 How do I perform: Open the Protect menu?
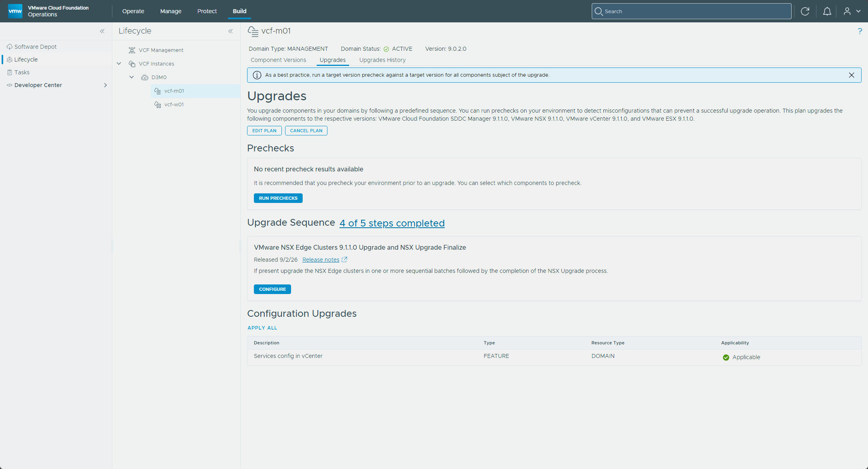(x=207, y=11)
